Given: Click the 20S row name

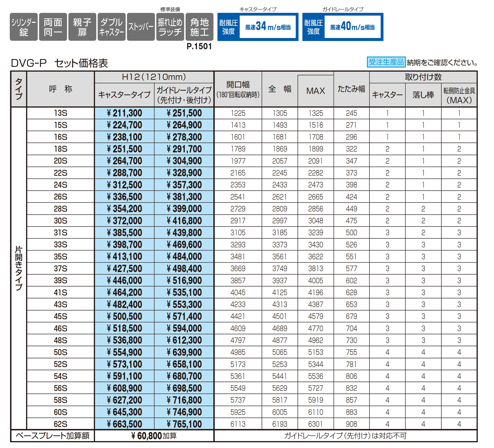Looking at the screenshot, I should coord(61,161).
